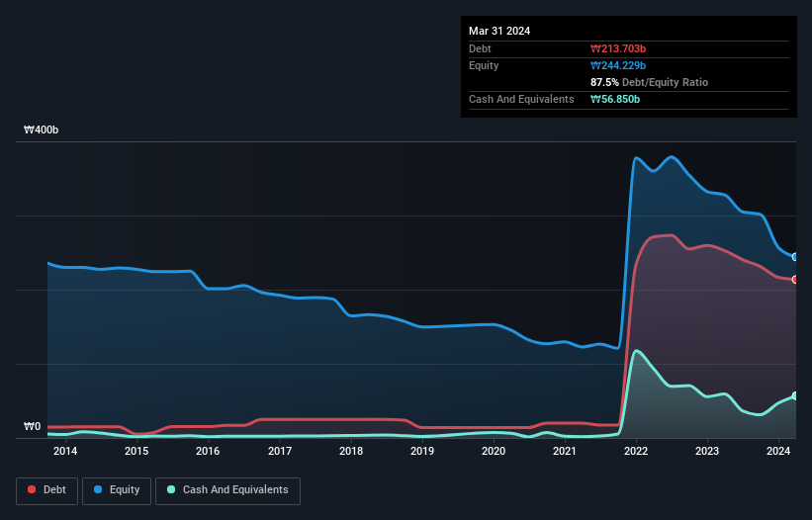Click the 2020 x-axis label
The image size is (812, 520).
494,451
